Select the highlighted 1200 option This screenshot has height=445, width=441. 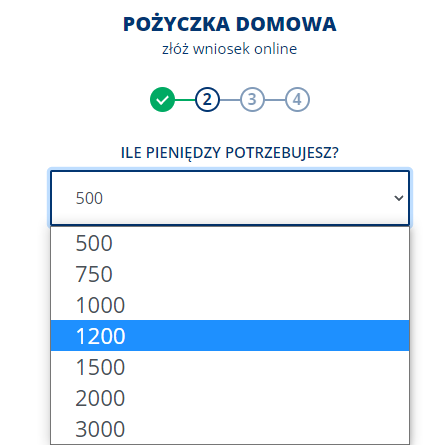[230, 336]
